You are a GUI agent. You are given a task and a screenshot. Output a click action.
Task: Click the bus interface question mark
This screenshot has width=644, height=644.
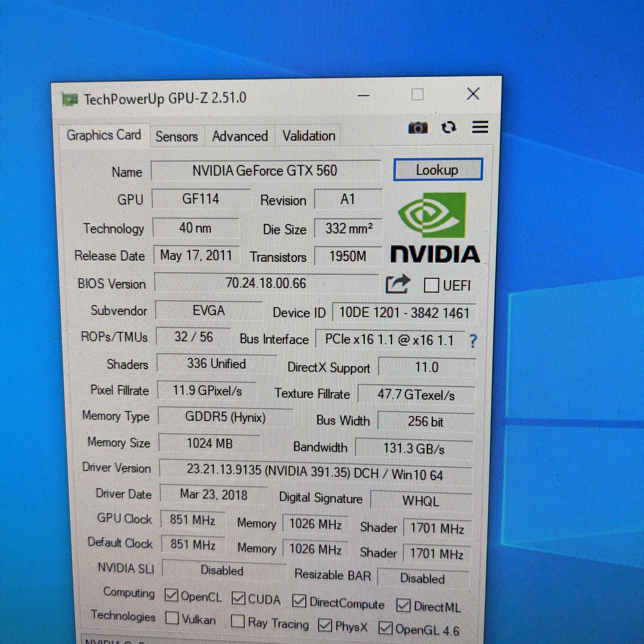point(473,341)
